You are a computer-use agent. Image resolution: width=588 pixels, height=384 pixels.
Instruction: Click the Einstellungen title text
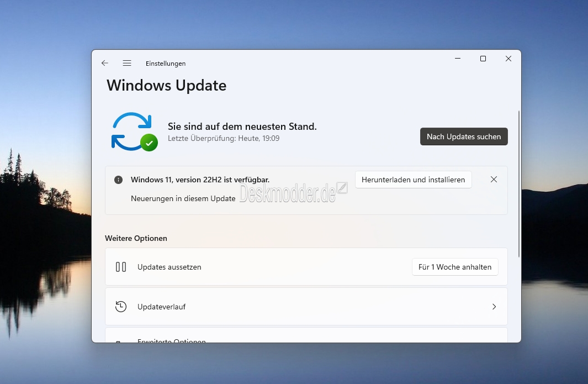coord(166,64)
